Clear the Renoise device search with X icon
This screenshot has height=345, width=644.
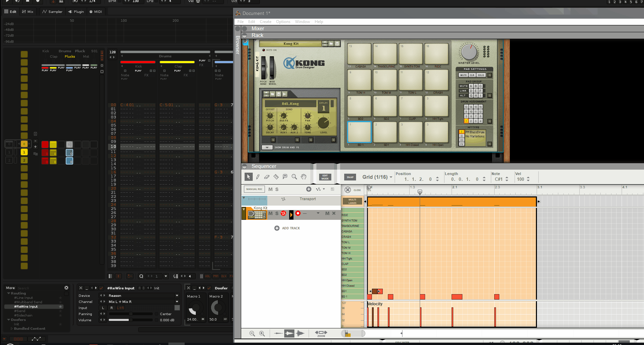(x=66, y=288)
